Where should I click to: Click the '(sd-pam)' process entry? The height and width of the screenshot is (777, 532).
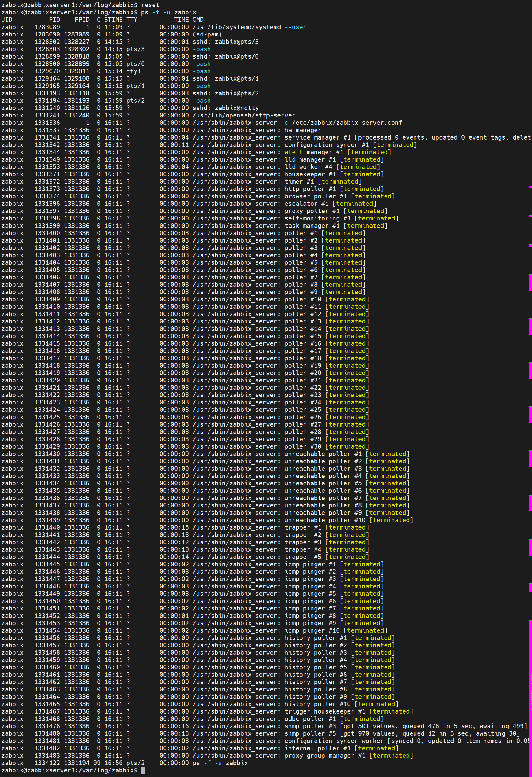click(x=207, y=34)
